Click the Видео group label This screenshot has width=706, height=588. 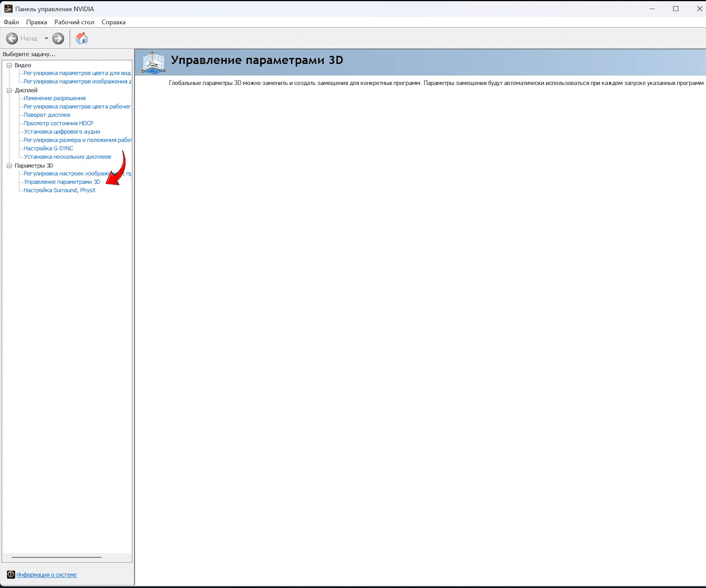(23, 65)
